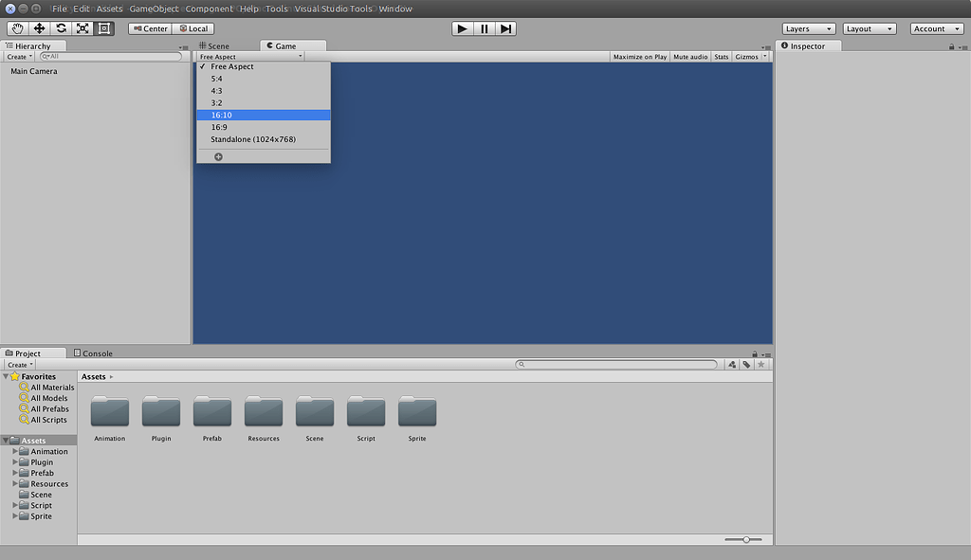This screenshot has width=971, height=560.
Task: Click the search-by-label icon in Project panel
Action: (746, 364)
